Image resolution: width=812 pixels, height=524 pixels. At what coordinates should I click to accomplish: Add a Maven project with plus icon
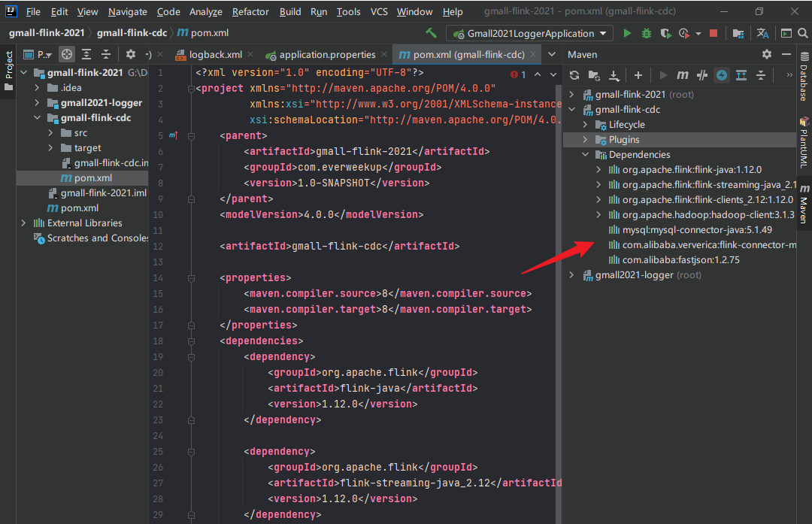pyautogui.click(x=638, y=75)
